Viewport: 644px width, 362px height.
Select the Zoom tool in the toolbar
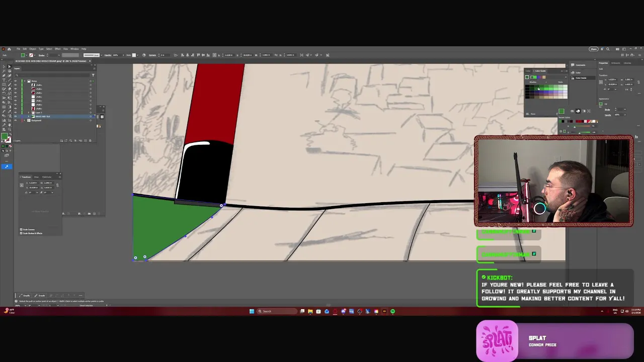coord(10,129)
